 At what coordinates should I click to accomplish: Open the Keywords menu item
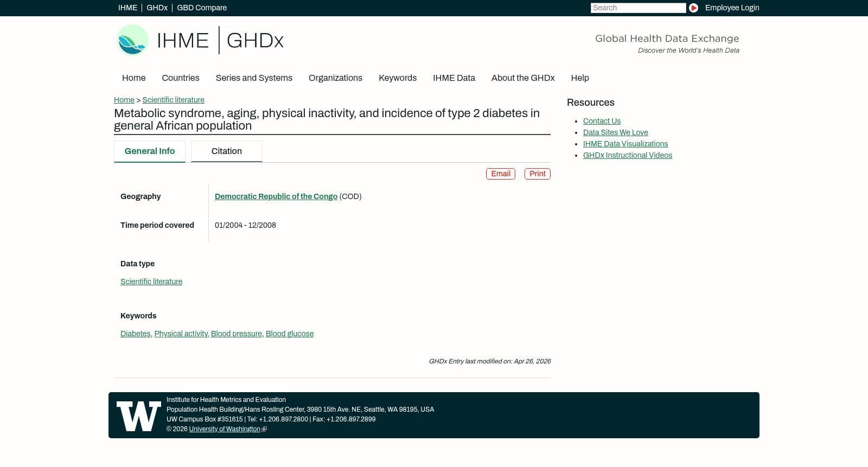coord(398,78)
